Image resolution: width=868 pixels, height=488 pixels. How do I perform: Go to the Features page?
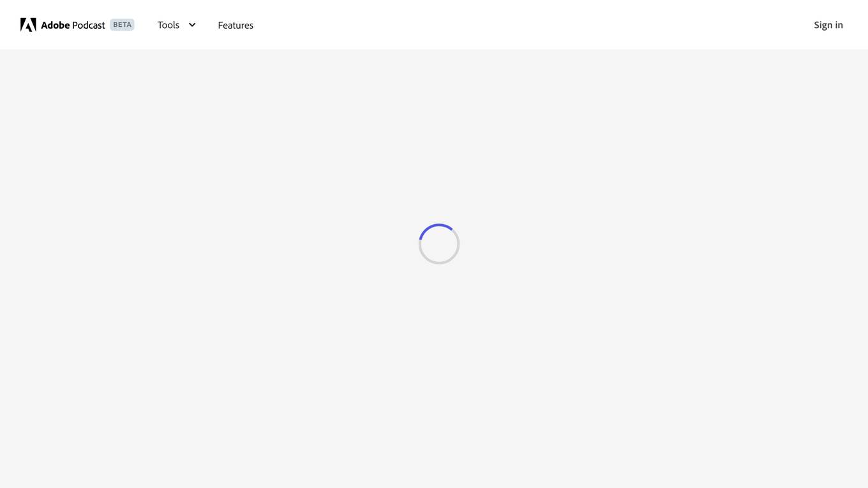236,25
